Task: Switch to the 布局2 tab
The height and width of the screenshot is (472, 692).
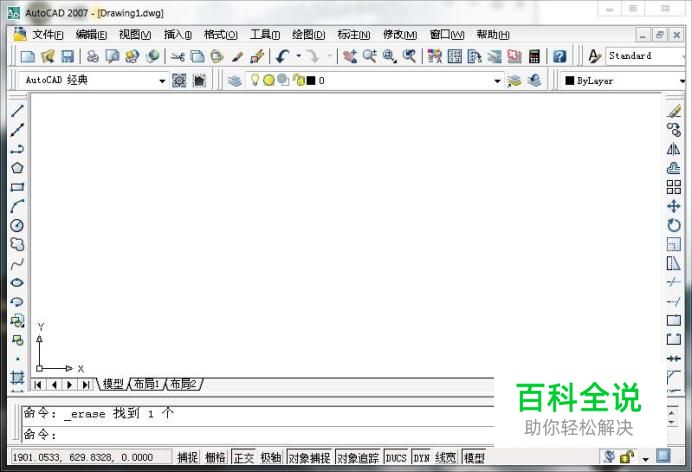Action: (183, 384)
